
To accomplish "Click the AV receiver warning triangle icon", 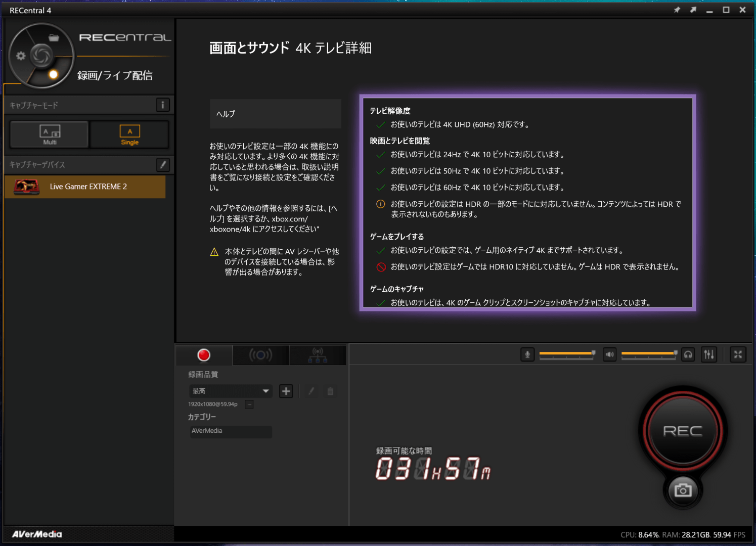I will 214,252.
